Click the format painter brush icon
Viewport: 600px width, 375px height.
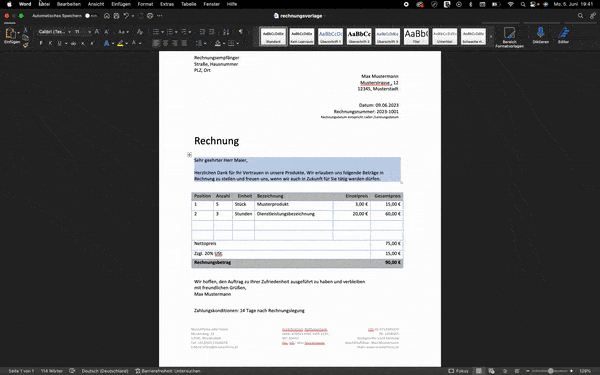coord(26,45)
